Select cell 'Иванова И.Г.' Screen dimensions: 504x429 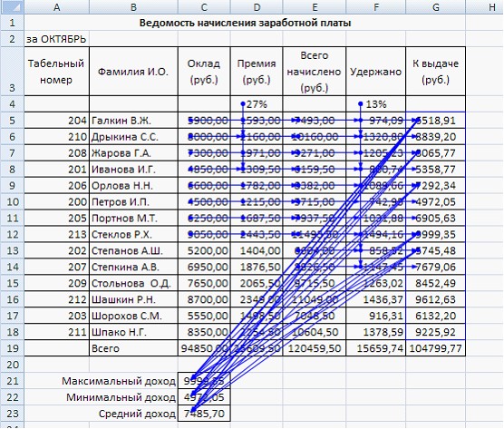tap(133, 170)
